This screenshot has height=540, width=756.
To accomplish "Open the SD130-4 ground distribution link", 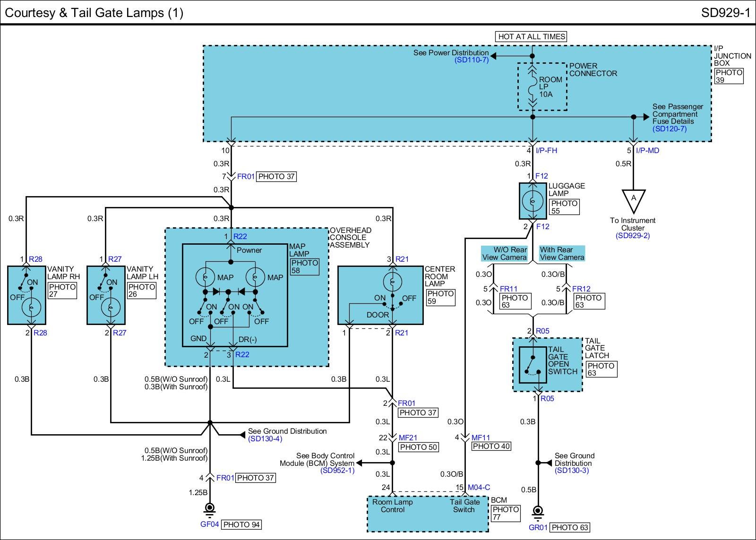I will (x=265, y=439).
